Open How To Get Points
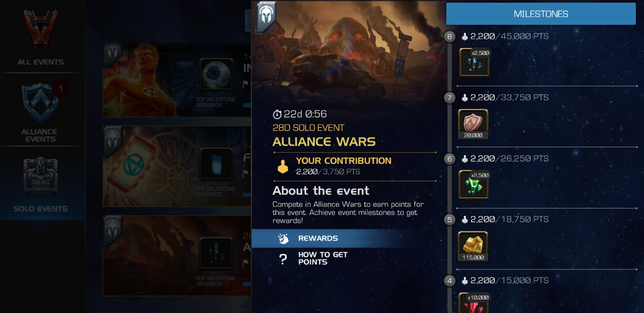The image size is (644, 313). [323, 258]
